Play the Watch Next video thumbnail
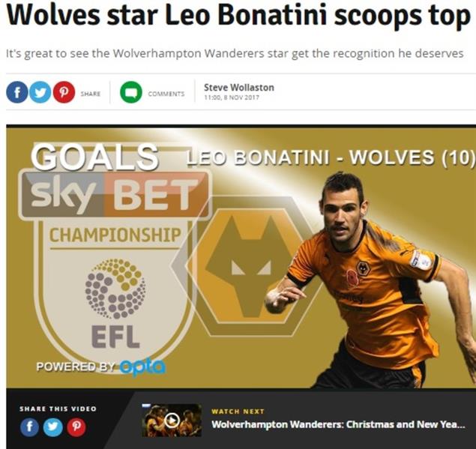Image resolution: width=476 pixels, height=449 pixels. (172, 421)
